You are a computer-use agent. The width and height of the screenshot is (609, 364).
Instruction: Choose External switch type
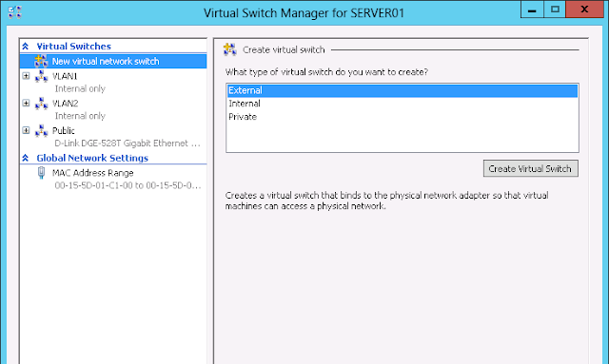[403, 90]
